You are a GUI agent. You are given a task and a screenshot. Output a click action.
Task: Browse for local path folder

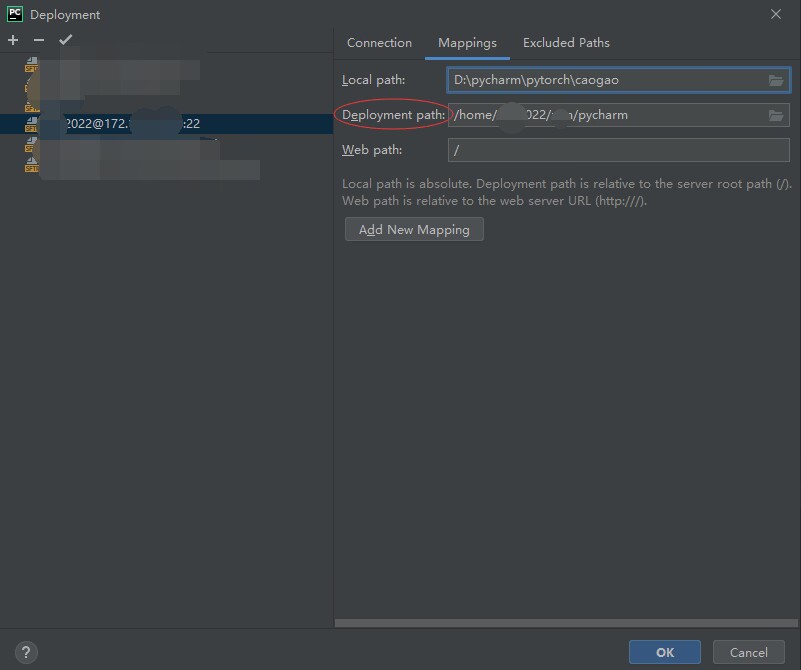[x=775, y=80]
